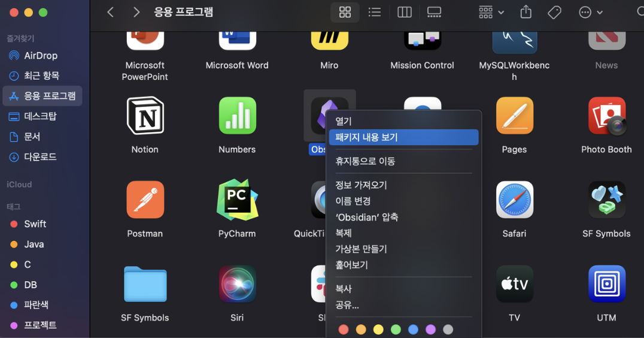Image resolution: width=644 pixels, height=338 pixels.
Task: Choose 'Obsidian' 압축 in context menu
Action: pyautogui.click(x=404, y=217)
